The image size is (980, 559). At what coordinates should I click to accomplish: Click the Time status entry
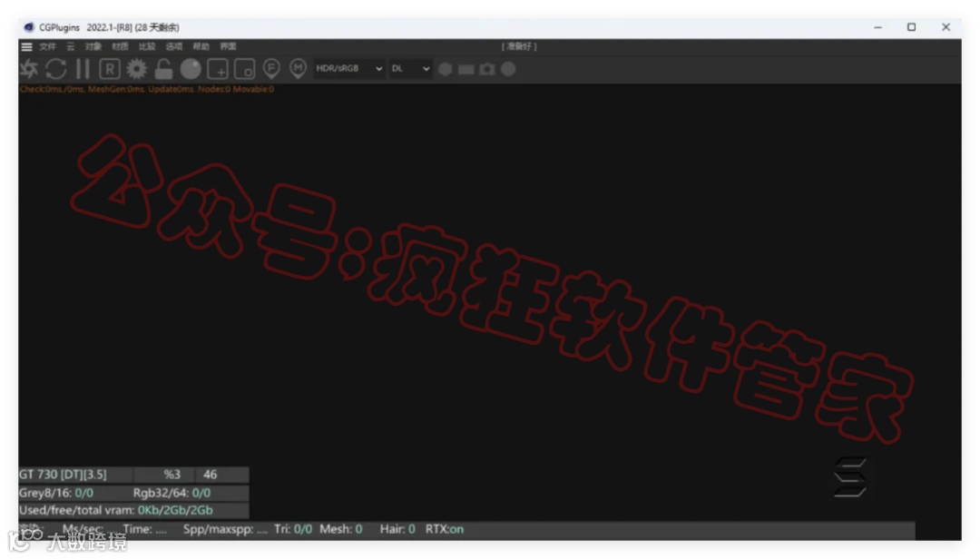point(145,529)
